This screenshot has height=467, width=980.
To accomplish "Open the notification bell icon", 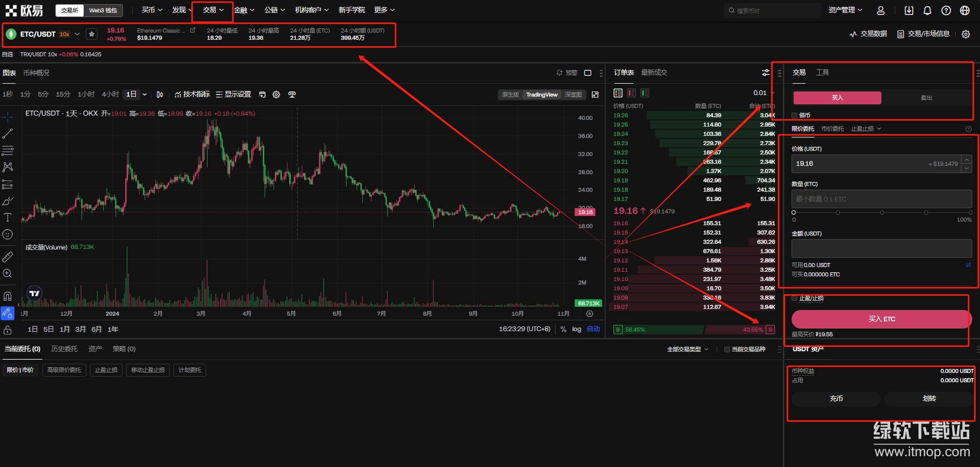I will point(927,10).
